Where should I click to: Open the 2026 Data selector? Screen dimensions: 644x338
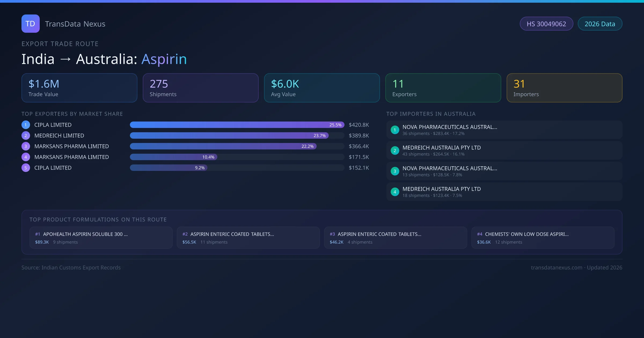[600, 24]
